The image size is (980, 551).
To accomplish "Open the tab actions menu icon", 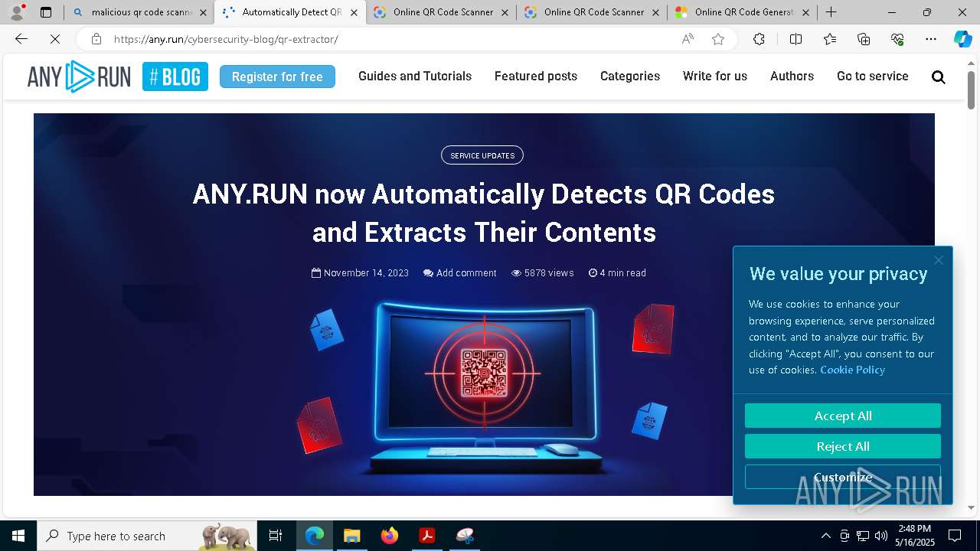I will click(x=46, y=12).
